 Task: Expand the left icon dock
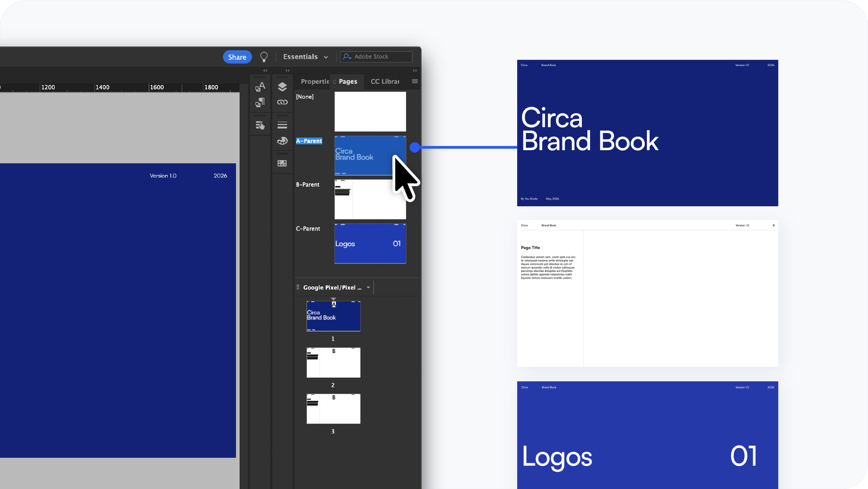click(x=265, y=71)
